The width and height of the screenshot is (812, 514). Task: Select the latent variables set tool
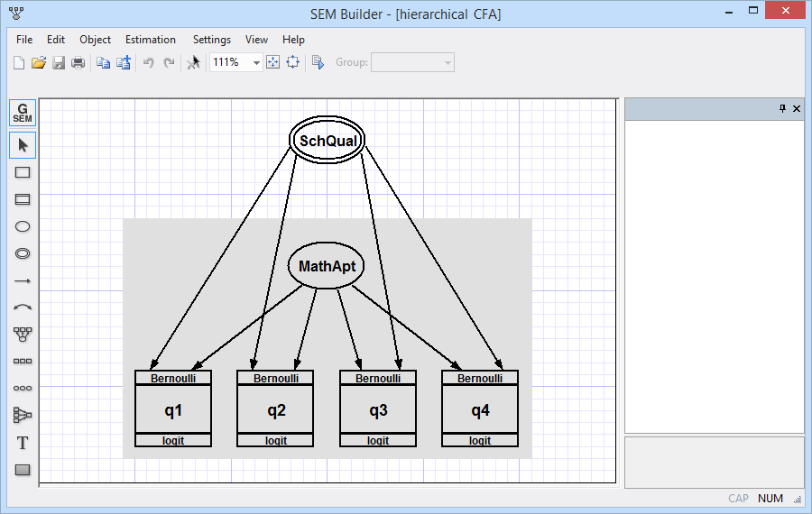click(x=23, y=388)
